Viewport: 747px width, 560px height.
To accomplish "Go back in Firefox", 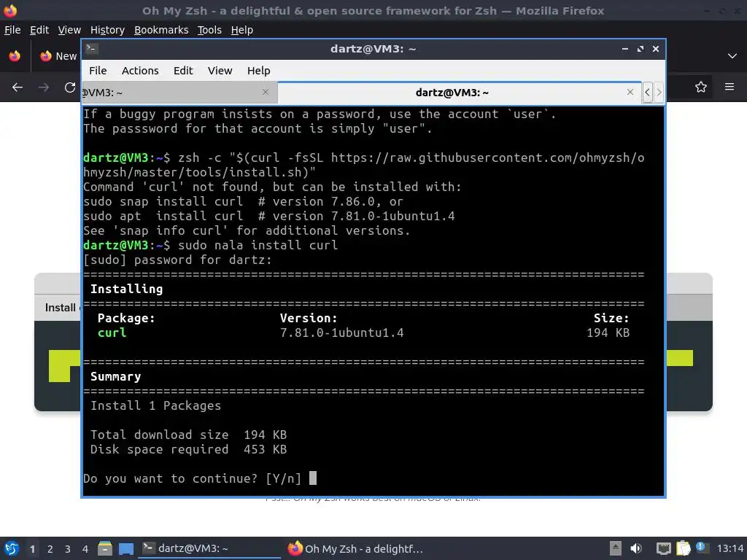I will [18, 87].
